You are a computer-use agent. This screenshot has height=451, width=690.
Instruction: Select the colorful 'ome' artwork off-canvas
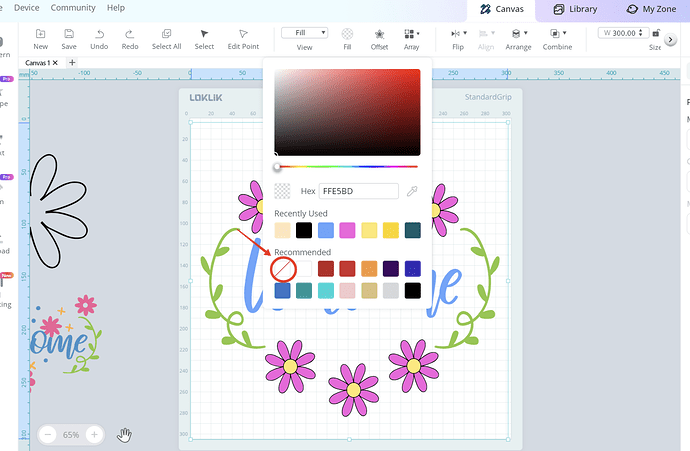pos(65,334)
